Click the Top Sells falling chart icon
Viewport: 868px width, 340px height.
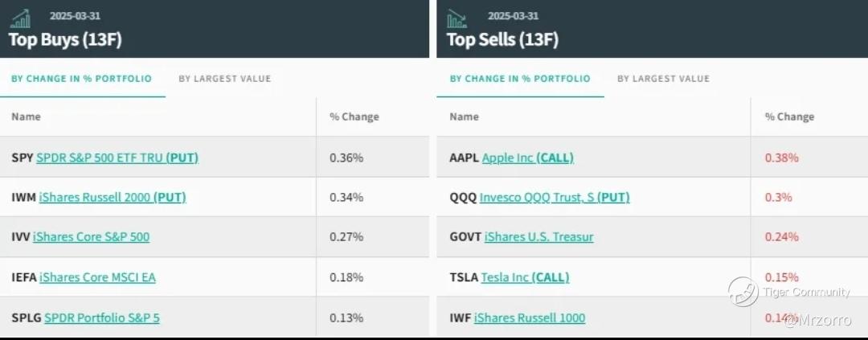coord(457,18)
